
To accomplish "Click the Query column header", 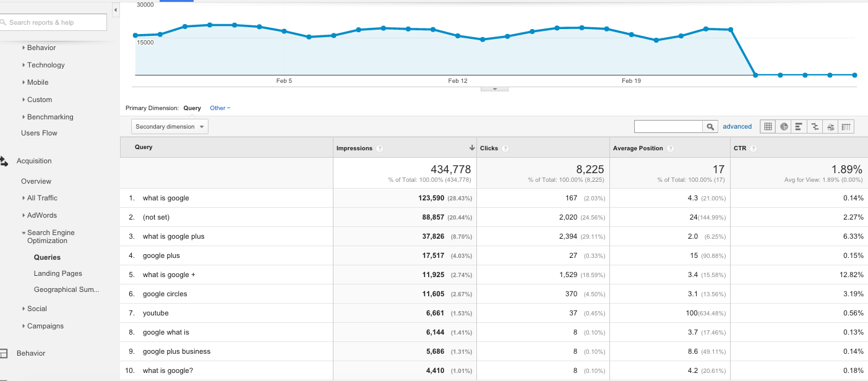I will click(144, 147).
